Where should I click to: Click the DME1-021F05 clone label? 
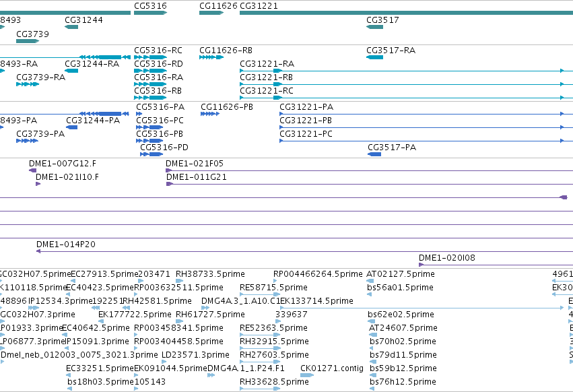tap(195, 164)
